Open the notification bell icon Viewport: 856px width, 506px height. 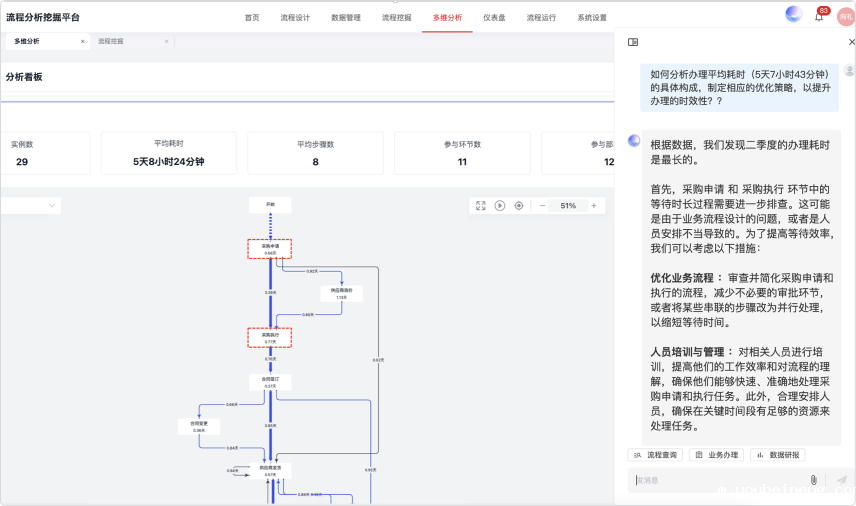coord(819,17)
